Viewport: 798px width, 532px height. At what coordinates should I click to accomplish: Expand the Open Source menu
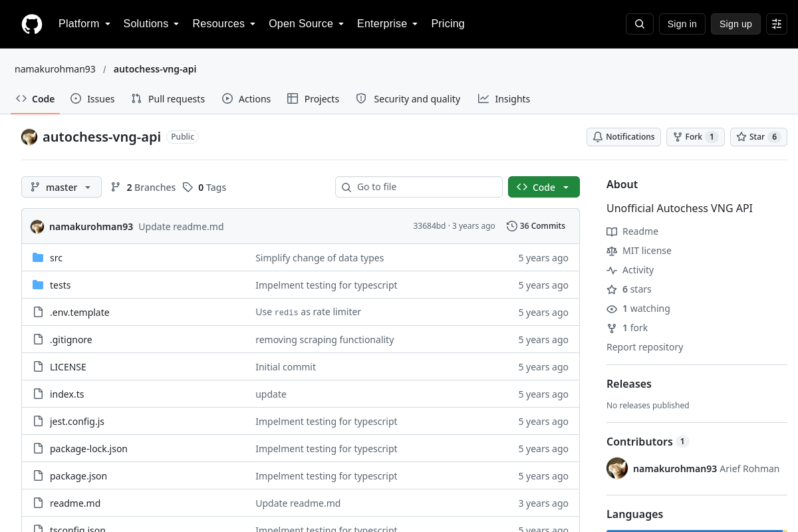(306, 24)
